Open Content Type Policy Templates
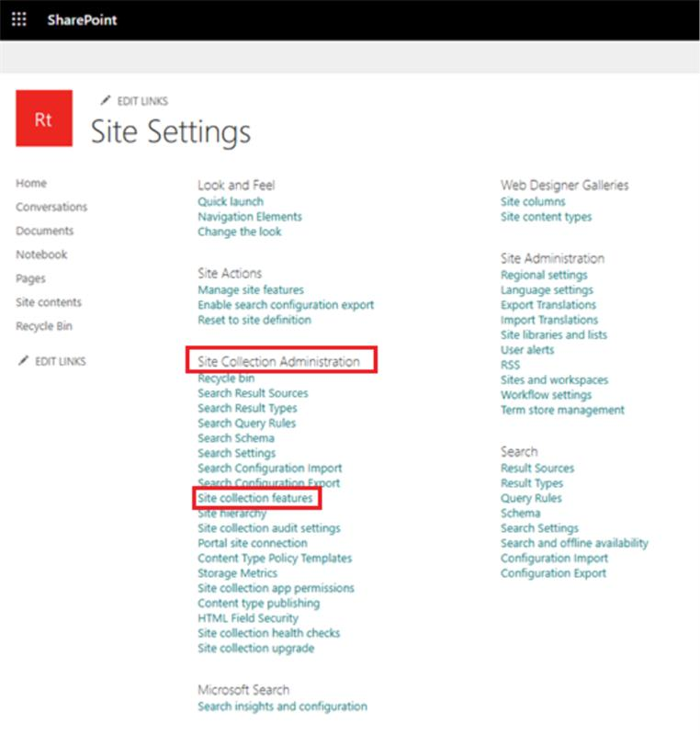Image resolution: width=700 pixels, height=735 pixels. point(274,558)
